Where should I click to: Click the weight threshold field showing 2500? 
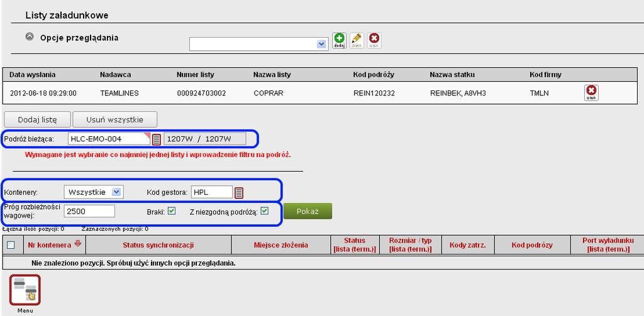point(89,211)
